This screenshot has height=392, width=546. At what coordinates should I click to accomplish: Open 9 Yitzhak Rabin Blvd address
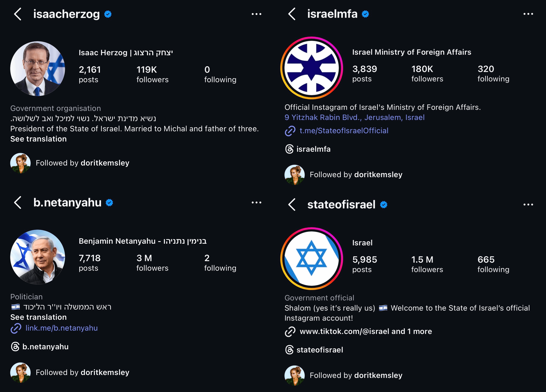tap(355, 117)
